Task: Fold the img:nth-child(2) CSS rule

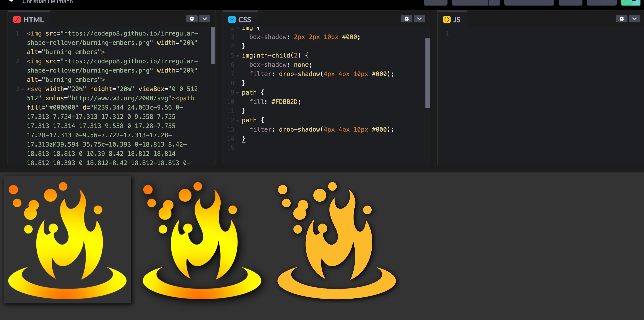Action: (238, 56)
